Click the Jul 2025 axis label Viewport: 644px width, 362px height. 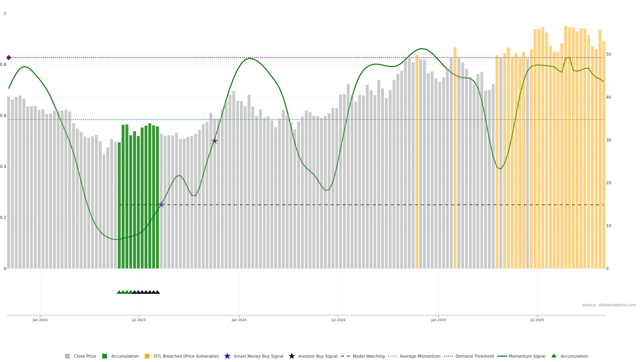[537, 320]
